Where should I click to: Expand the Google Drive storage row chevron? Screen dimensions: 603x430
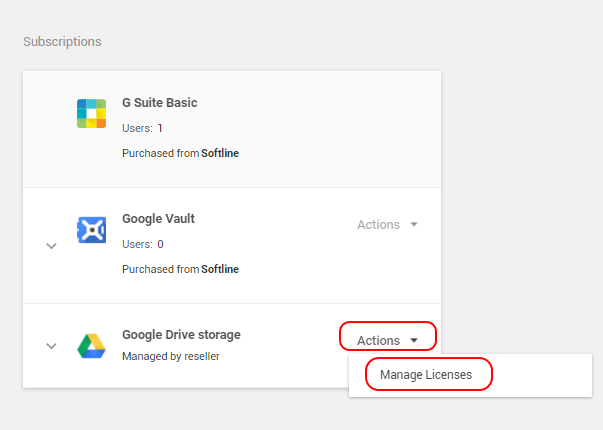(52, 346)
